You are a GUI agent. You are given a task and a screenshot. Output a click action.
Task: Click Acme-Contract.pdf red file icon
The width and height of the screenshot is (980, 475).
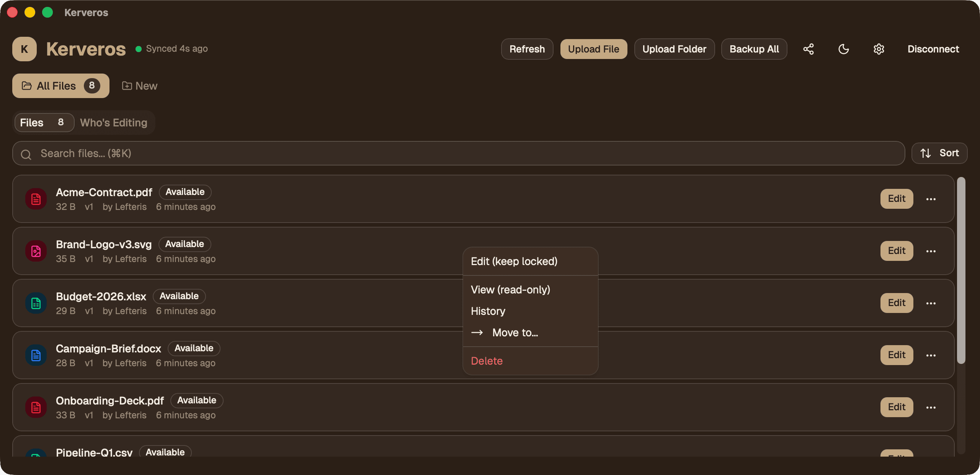click(36, 199)
